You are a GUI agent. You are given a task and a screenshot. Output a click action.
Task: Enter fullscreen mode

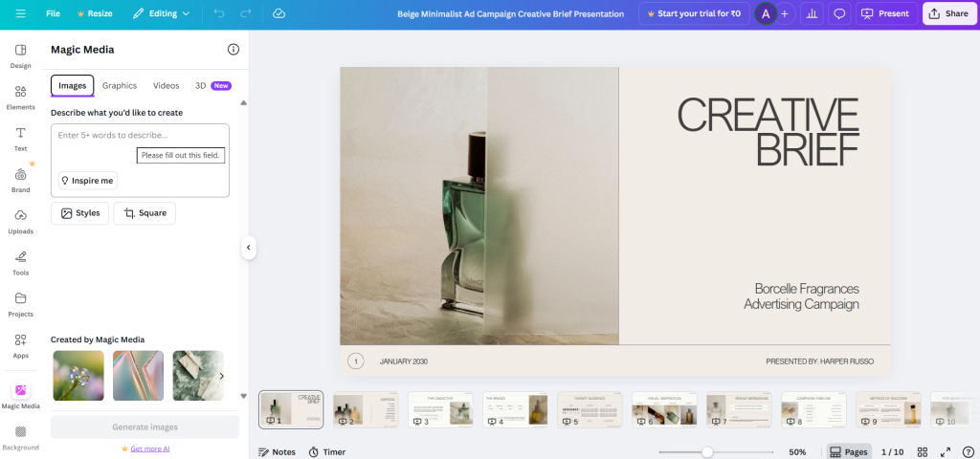tap(945, 452)
